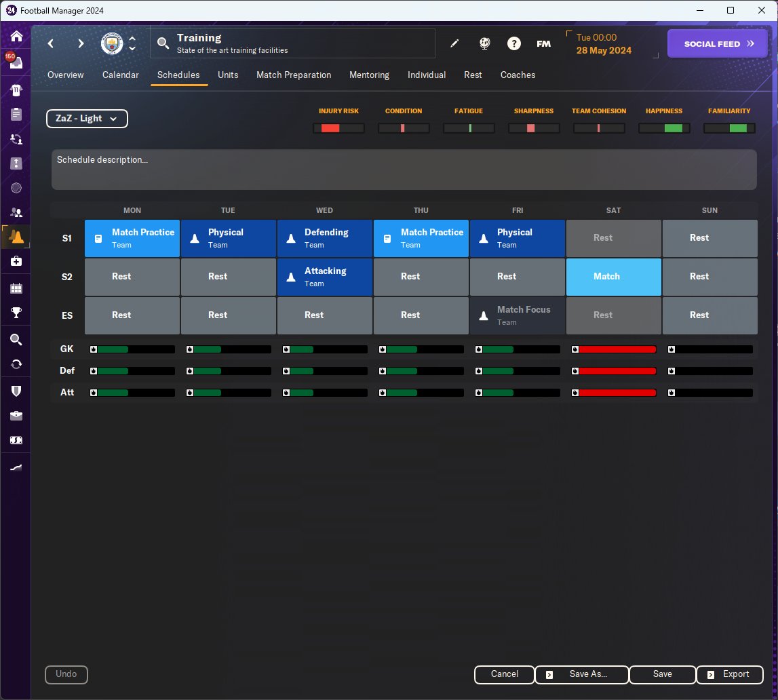The image size is (778, 700).
Task: Click the Export button
Action: pyautogui.click(x=730, y=674)
